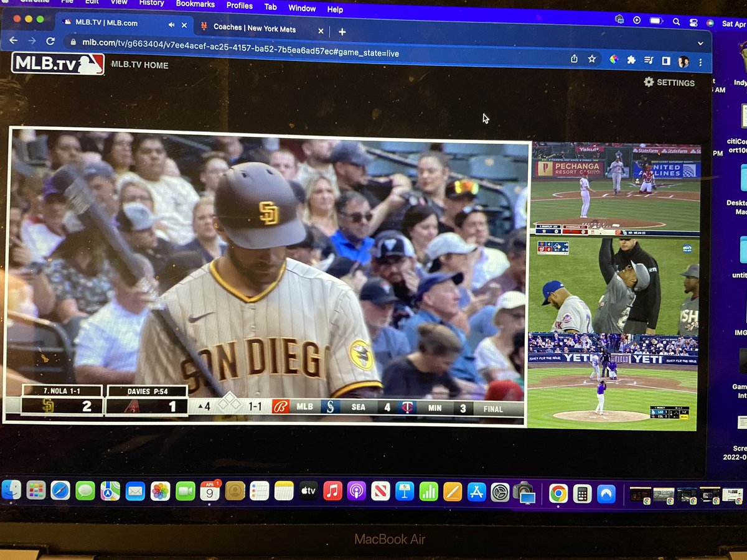The image size is (747, 560).
Task: Open Apple TV from the Dock
Action: 309,491
